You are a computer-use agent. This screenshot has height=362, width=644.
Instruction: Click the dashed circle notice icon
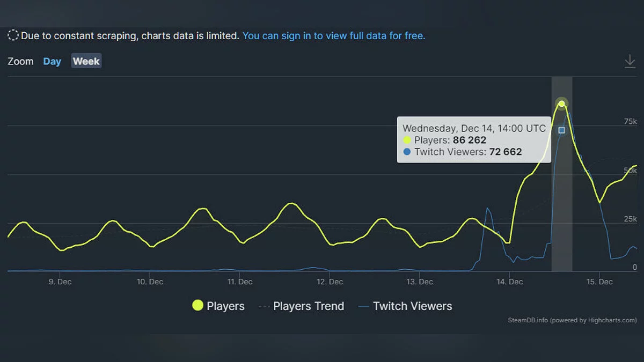point(13,36)
